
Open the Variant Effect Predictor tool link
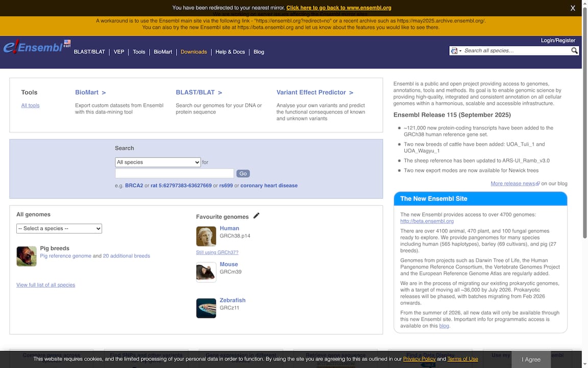[314, 93]
